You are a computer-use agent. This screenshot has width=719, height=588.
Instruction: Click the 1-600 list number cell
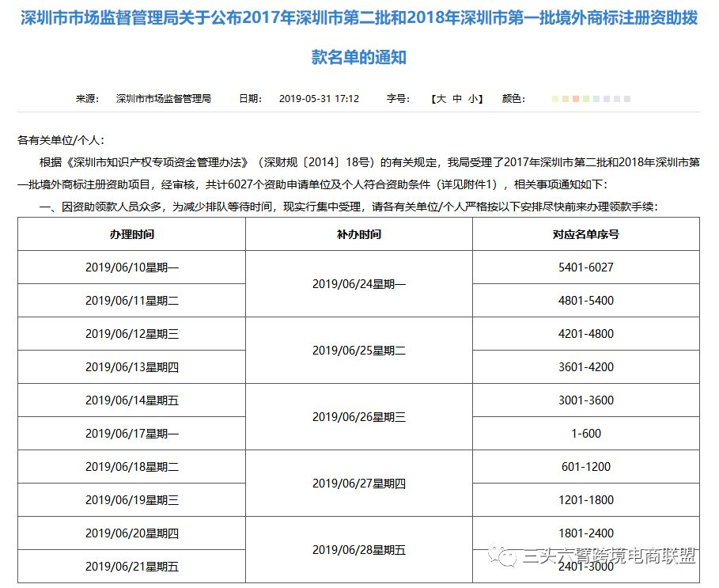tap(585, 434)
